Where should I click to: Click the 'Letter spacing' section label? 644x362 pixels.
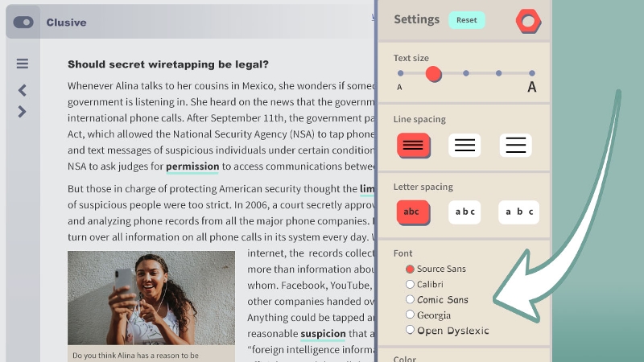tap(423, 187)
